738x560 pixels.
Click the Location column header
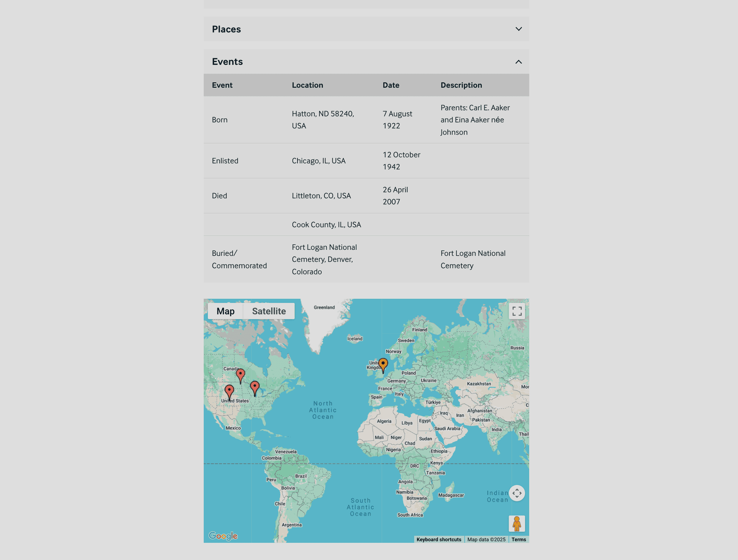(307, 85)
